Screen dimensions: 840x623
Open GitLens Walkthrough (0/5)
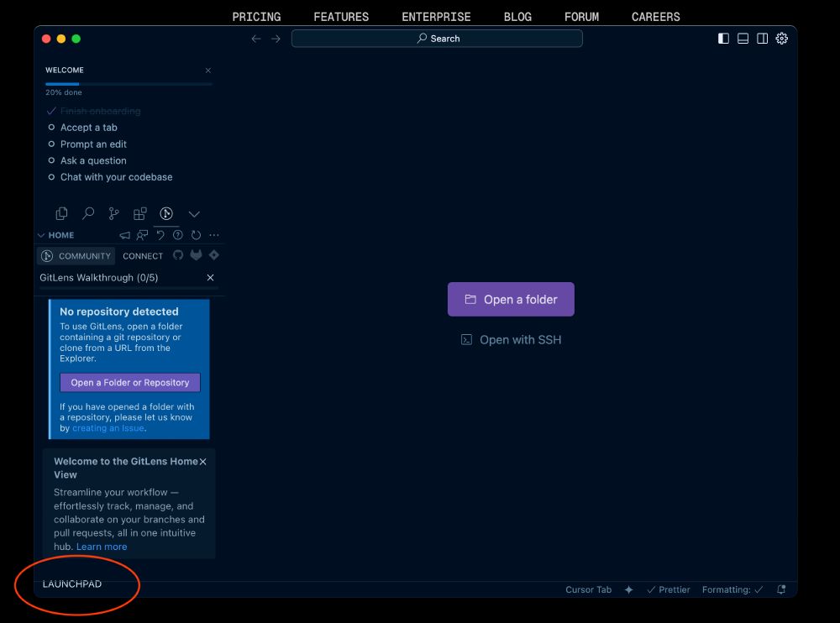click(x=98, y=277)
